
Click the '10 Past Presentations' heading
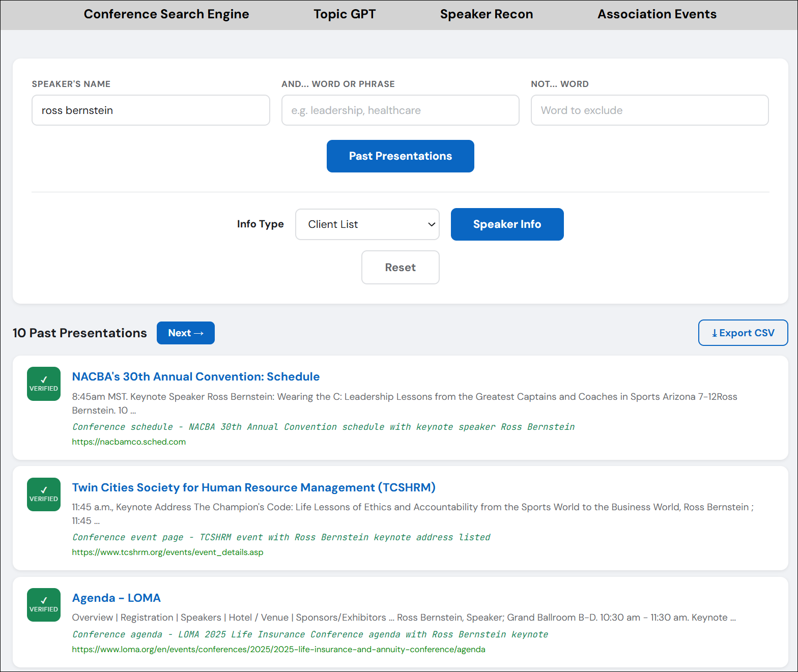80,333
